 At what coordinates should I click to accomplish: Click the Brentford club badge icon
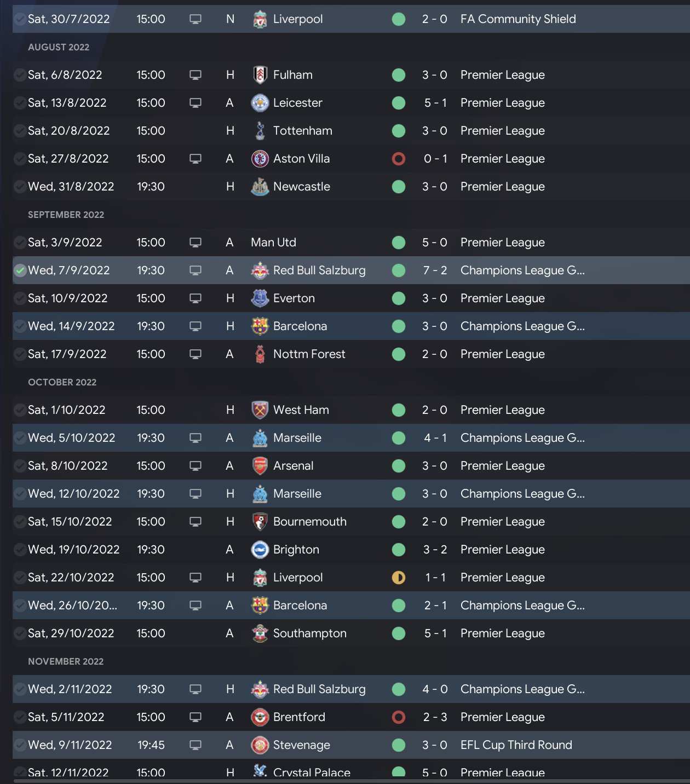[260, 717]
